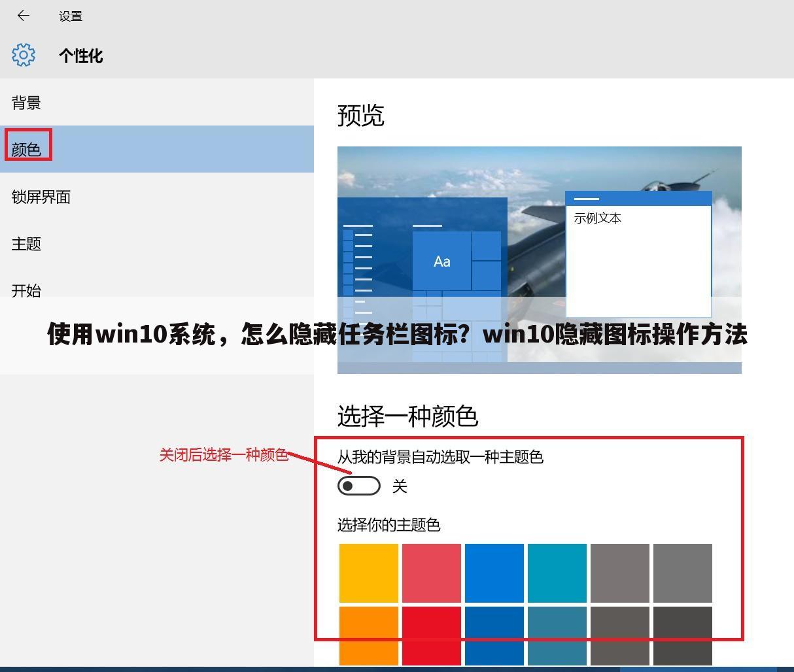Open the 开始 settings page
This screenshot has height=672, width=794.
tap(157, 290)
